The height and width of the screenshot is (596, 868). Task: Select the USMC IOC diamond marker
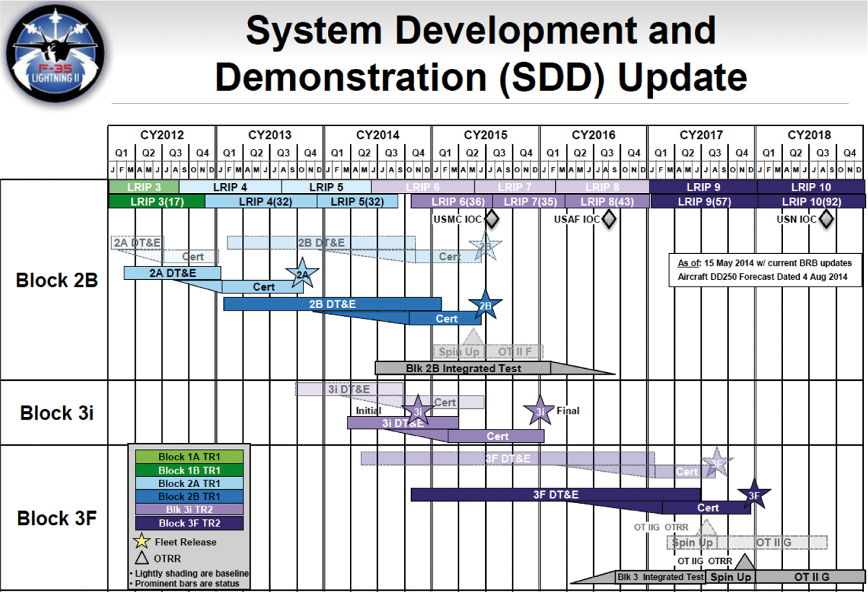[492, 218]
